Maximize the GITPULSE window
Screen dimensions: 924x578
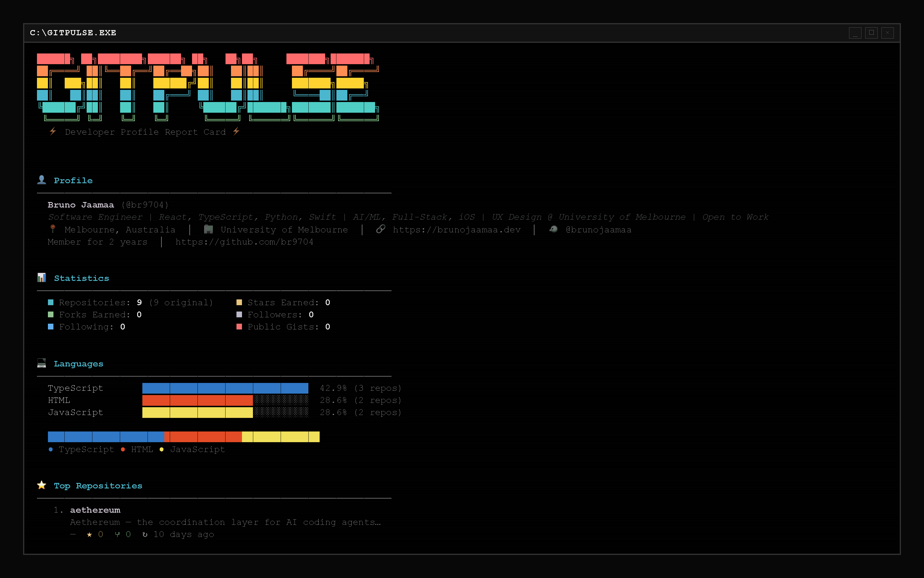[x=871, y=33]
